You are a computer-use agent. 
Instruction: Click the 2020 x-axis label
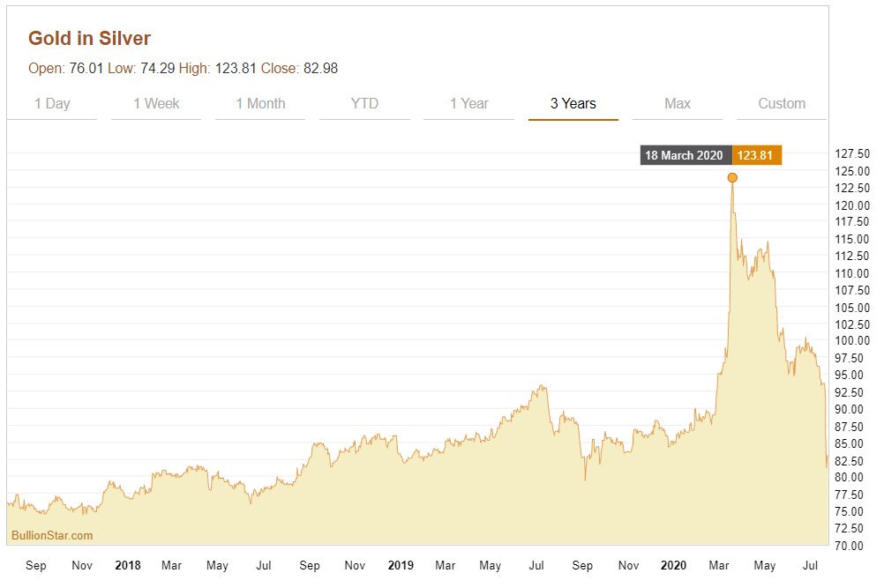674,565
